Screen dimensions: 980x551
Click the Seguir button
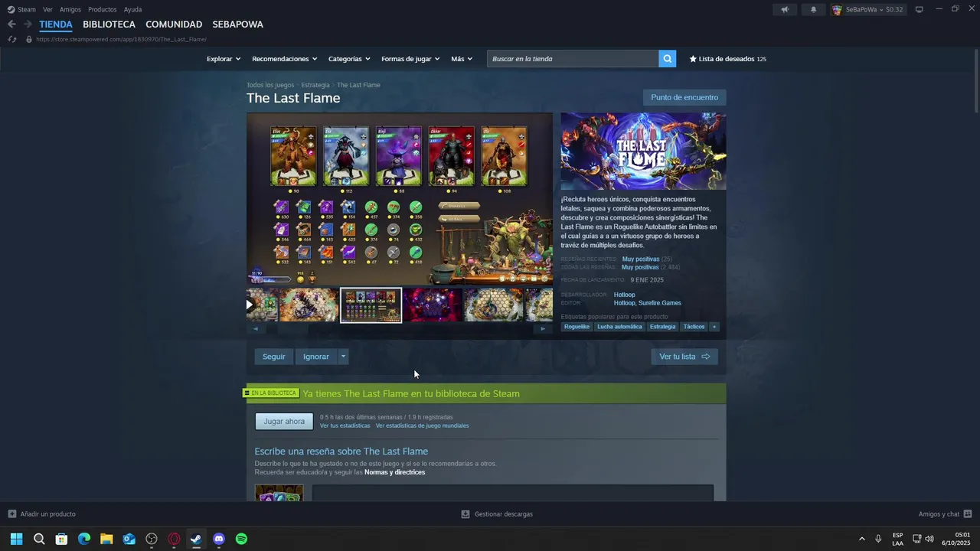273,357
